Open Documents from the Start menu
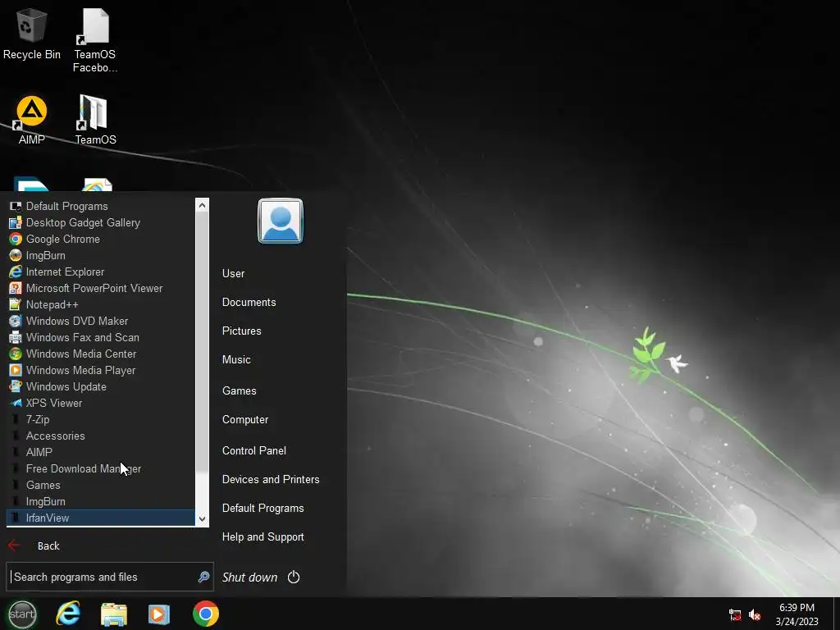This screenshot has width=840, height=630. (249, 302)
